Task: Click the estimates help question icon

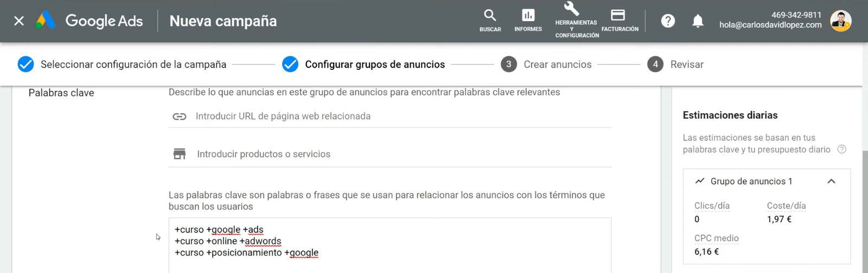Action: pos(842,149)
